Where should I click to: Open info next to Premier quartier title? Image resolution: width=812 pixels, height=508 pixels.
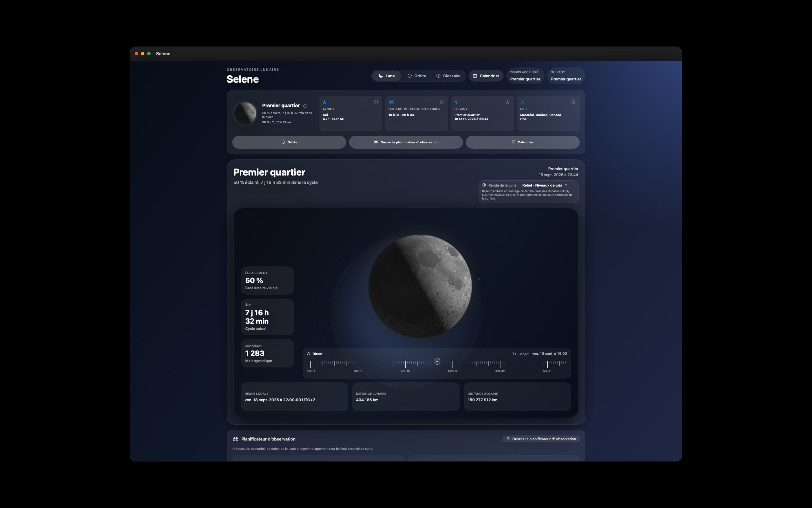pyautogui.click(x=305, y=106)
